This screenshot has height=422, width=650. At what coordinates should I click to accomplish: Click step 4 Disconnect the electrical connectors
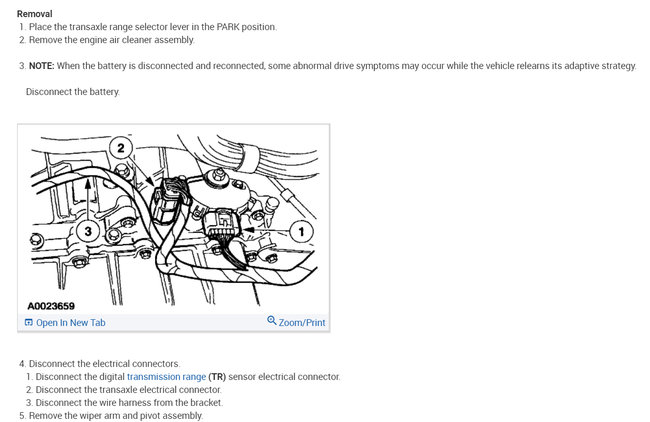click(x=99, y=364)
